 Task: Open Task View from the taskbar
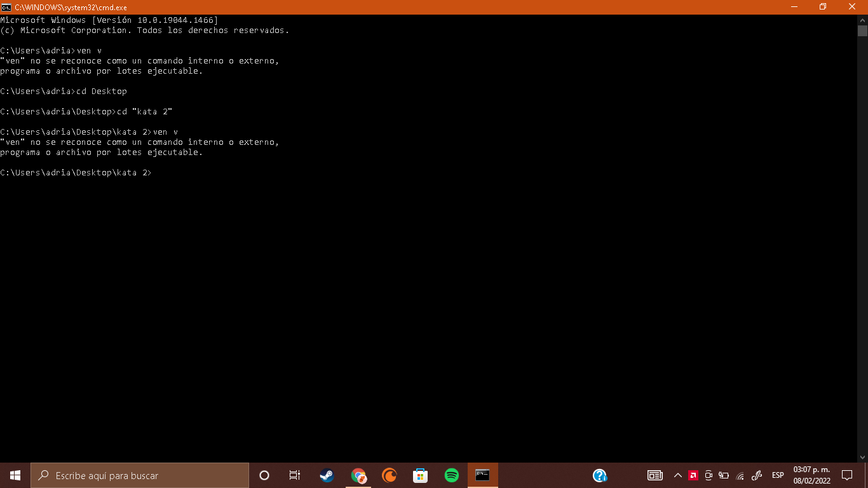[295, 475]
